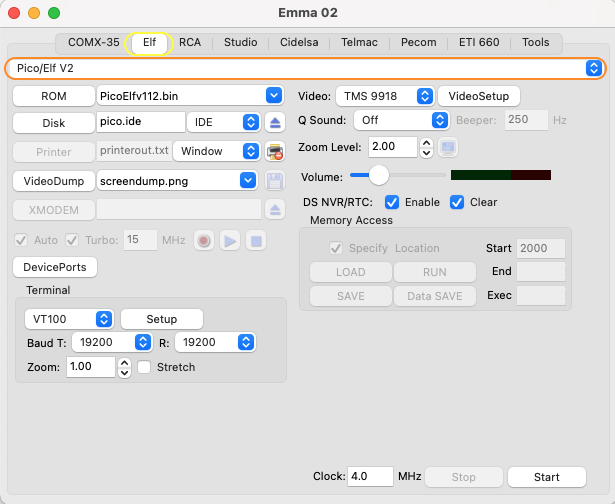Click the pico.ide disk filename field
This screenshot has width=615, height=504.
141,122
